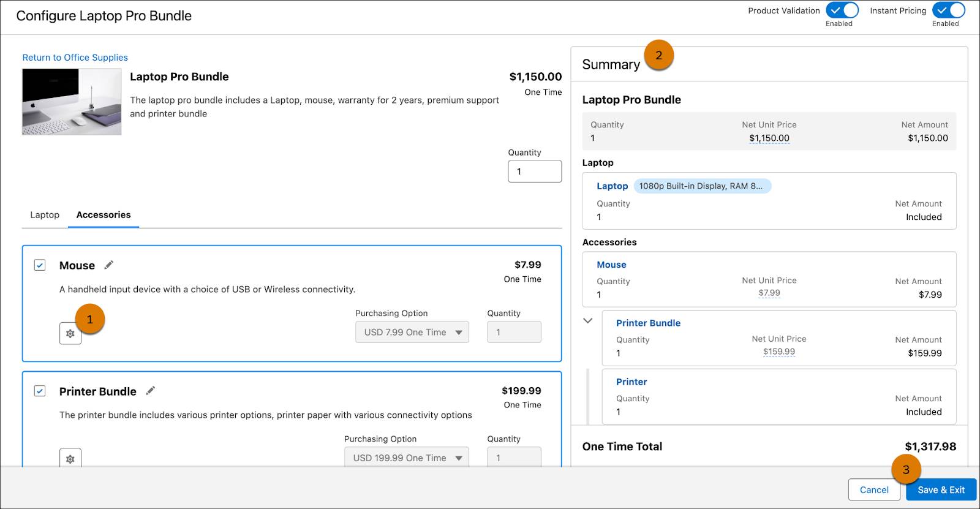The height and width of the screenshot is (509, 980).
Task: Open the gear settings for Mouse
Action: point(70,334)
